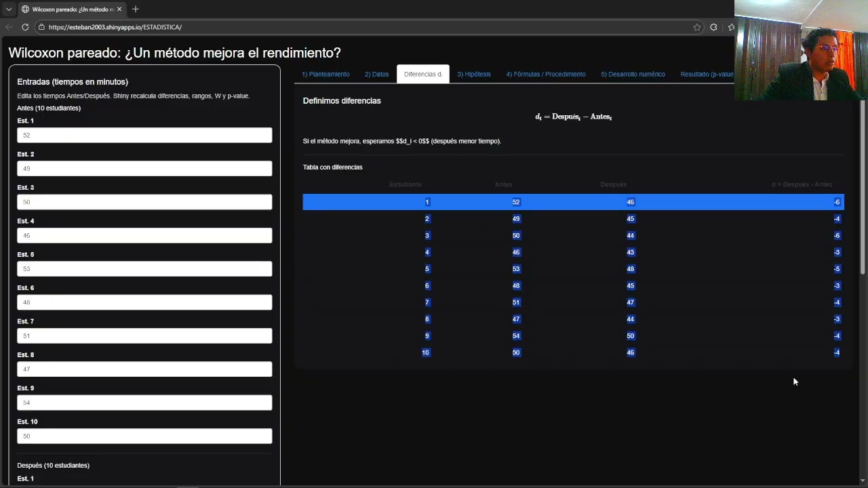Viewport: 868px width, 488px height.
Task: Click the Después column header
Action: point(613,184)
